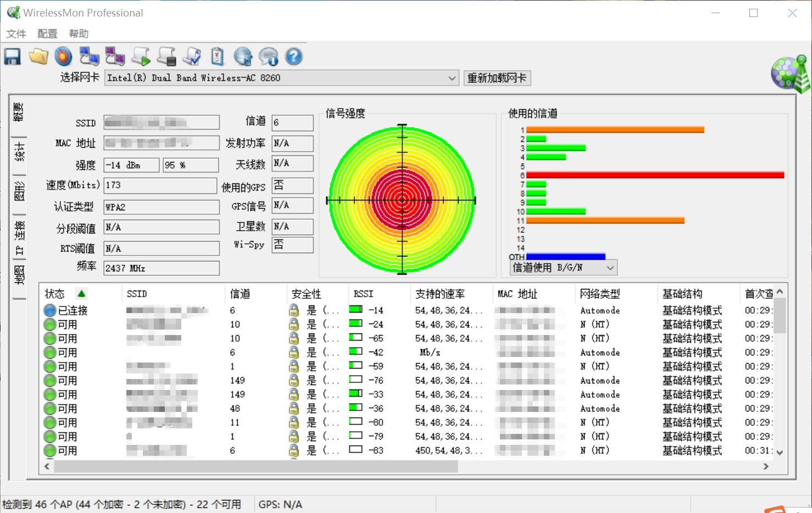Sort by the 网络类型 column header
The width and height of the screenshot is (812, 513).
pyautogui.click(x=616, y=294)
